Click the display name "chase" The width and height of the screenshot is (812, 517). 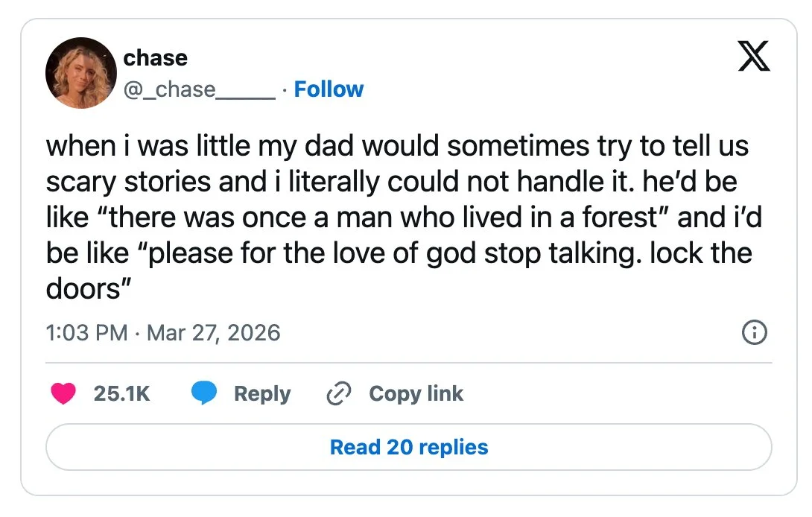tap(155, 57)
